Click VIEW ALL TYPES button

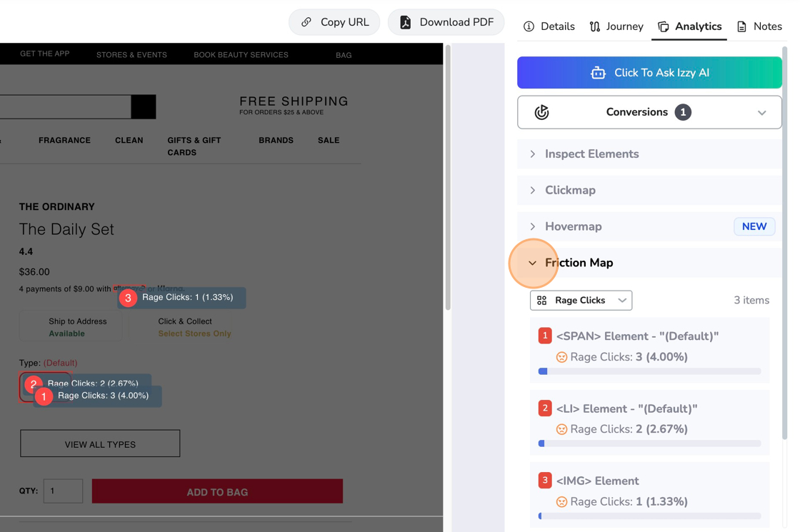[x=100, y=443]
